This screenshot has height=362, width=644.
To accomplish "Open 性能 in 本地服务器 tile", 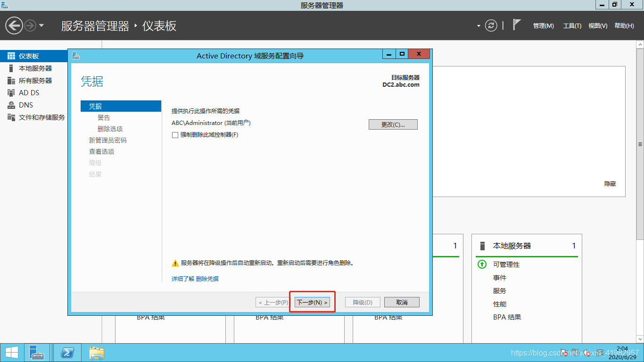I will tap(500, 304).
